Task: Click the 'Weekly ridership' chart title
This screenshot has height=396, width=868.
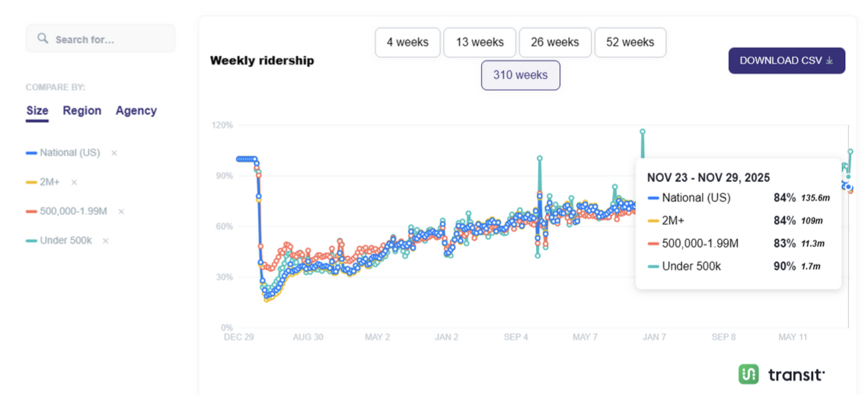Action: point(262,60)
